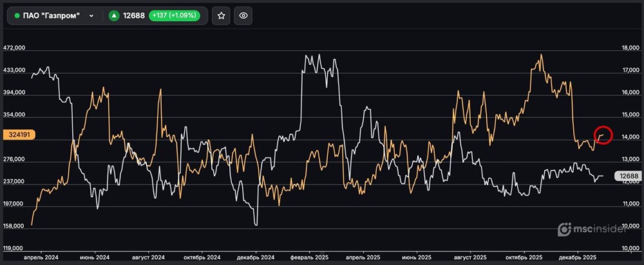This screenshot has width=644, height=265.
Task: Click the 12688 right axis price label
Action: tap(629, 176)
